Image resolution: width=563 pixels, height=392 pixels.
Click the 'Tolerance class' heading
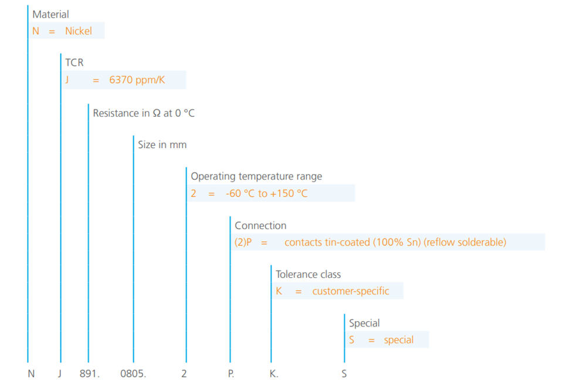point(308,274)
